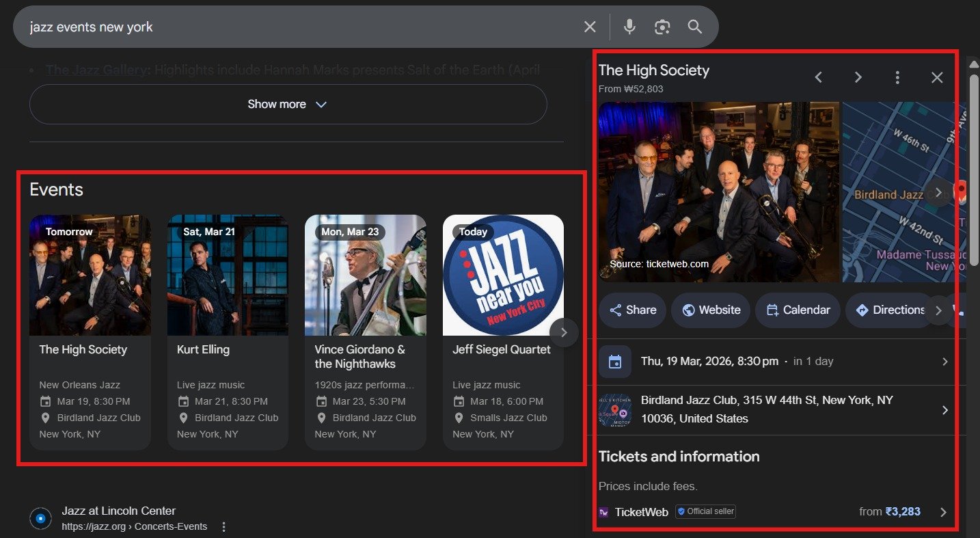Advance the Events carousel with the arrow

(563, 332)
